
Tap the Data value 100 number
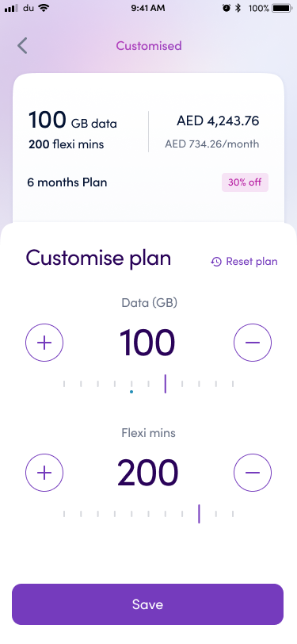click(147, 343)
